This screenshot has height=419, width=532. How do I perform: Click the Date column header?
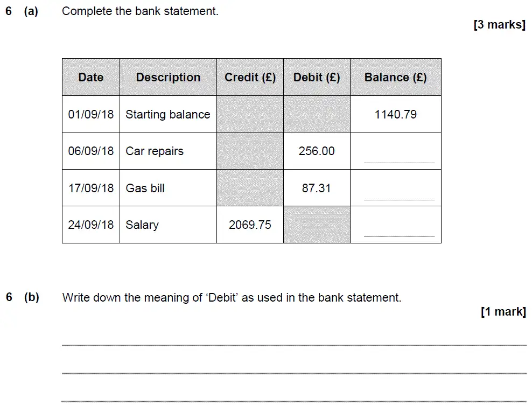(x=91, y=77)
